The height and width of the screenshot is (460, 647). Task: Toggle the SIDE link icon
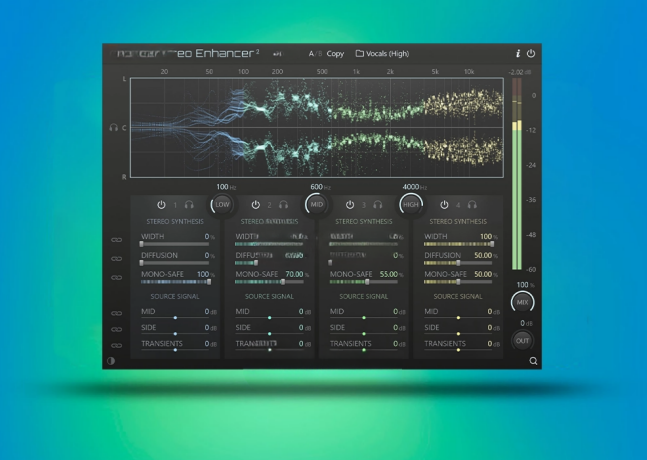[117, 329]
